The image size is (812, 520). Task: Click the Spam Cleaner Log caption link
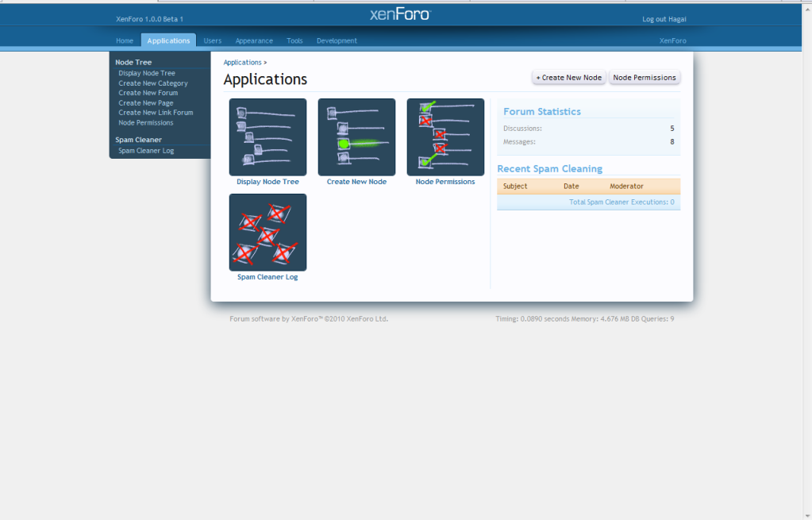(267, 277)
